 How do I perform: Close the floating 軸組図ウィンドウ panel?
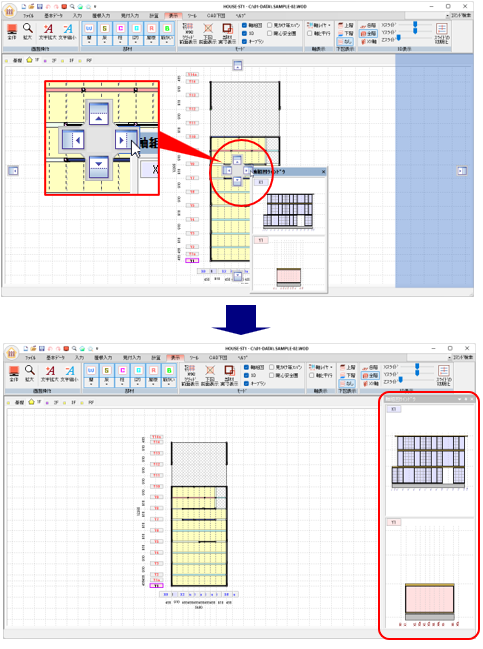(x=324, y=171)
